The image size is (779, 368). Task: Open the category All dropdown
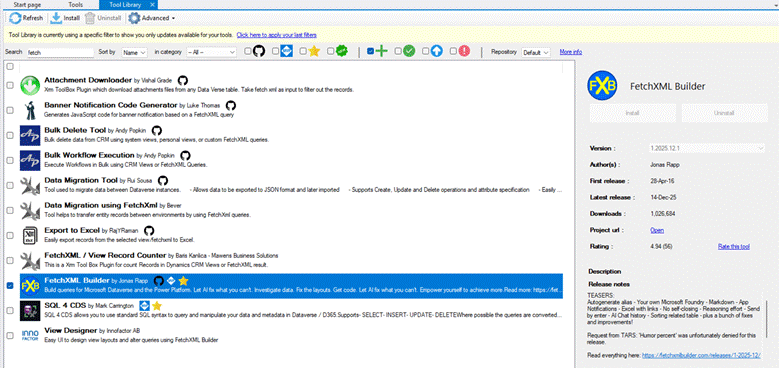pos(211,52)
